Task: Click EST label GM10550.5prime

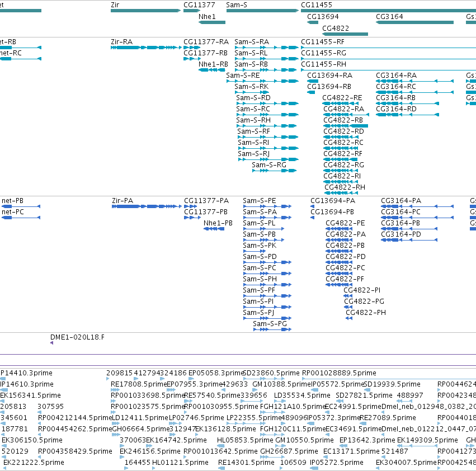Action: 304,440
